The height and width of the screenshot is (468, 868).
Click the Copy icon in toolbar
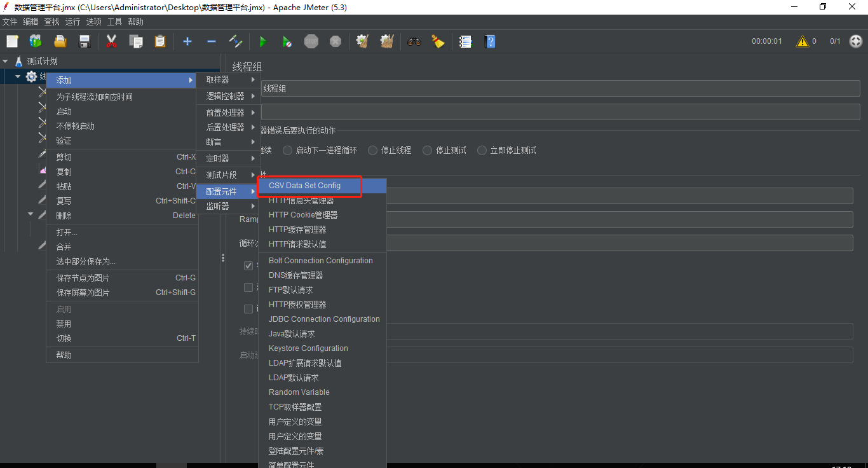click(x=136, y=41)
